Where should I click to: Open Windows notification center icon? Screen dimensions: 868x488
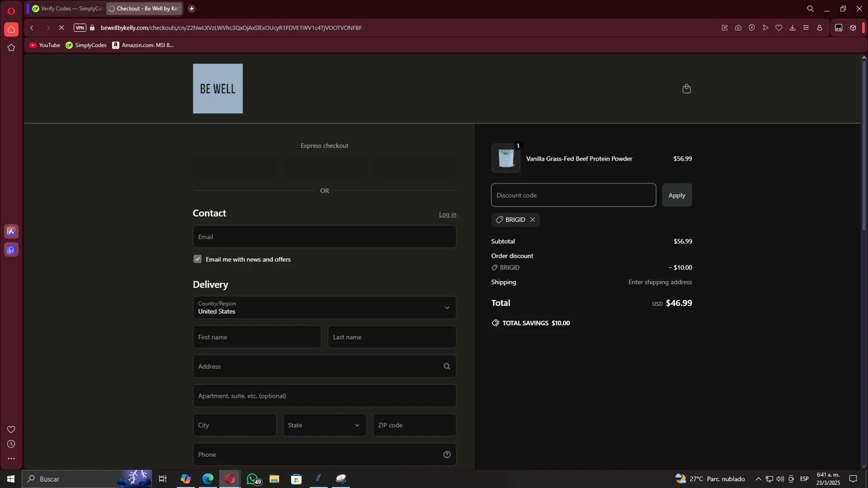click(853, 479)
